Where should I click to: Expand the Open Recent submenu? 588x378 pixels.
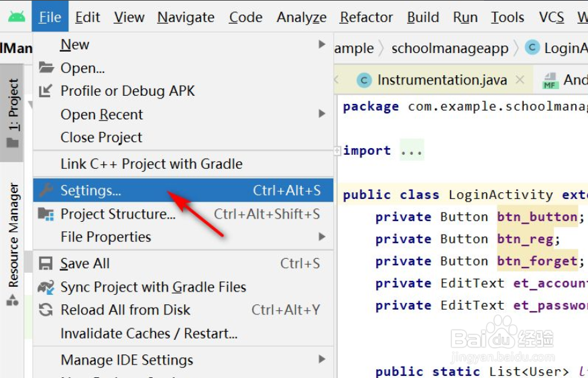(x=322, y=115)
